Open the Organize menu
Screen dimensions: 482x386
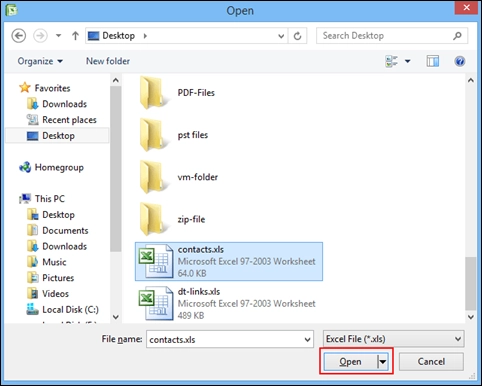[40, 61]
